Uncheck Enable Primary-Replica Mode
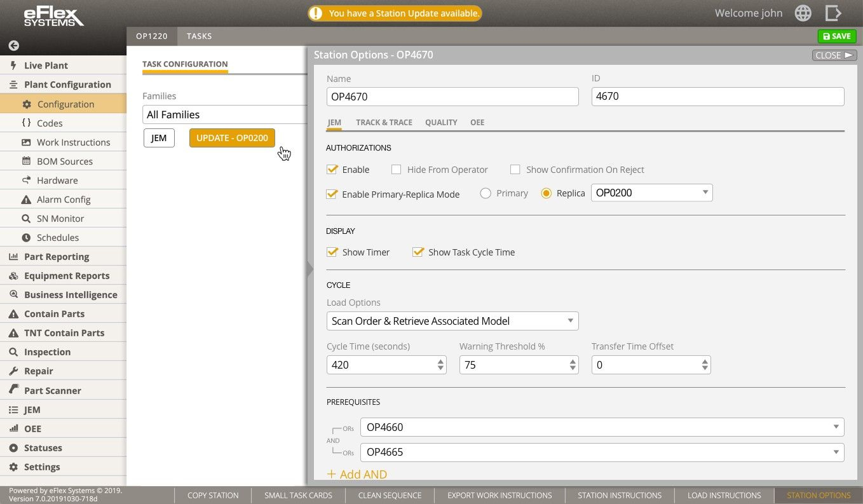The width and height of the screenshot is (863, 504). pos(332,194)
